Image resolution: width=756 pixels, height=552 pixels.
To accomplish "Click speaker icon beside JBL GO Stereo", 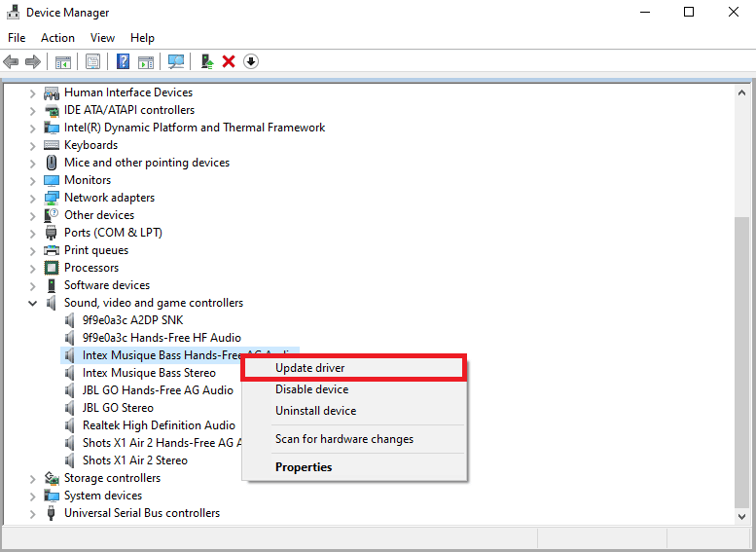I will tap(70, 408).
